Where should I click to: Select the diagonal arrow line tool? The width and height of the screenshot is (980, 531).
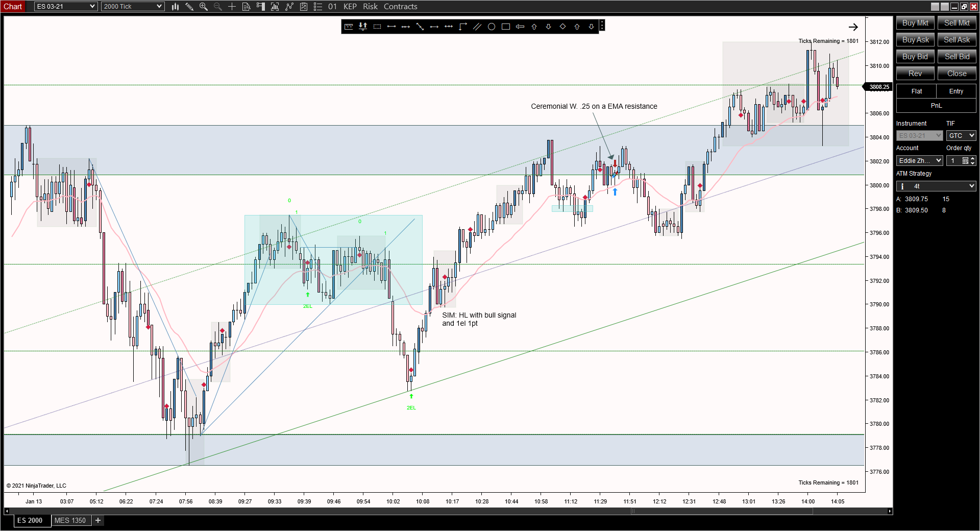[x=420, y=27]
